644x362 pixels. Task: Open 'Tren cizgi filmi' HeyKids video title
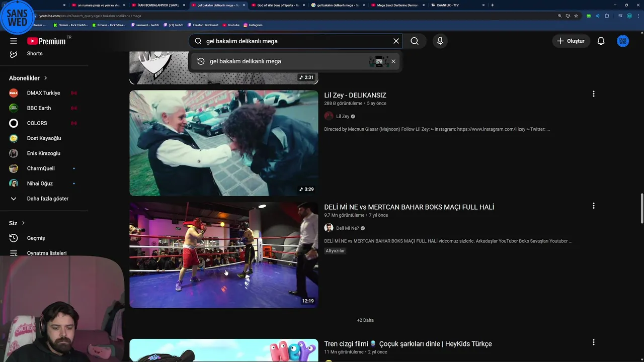click(x=408, y=344)
